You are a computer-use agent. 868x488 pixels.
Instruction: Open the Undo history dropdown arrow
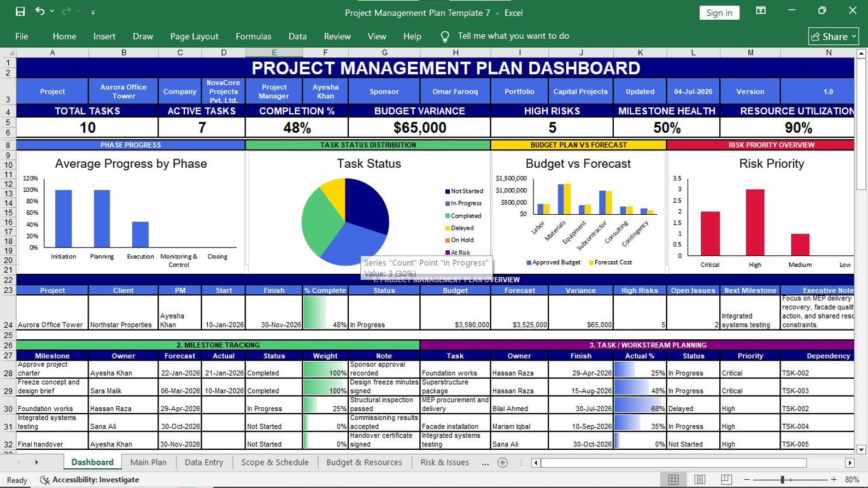pyautogui.click(x=52, y=11)
